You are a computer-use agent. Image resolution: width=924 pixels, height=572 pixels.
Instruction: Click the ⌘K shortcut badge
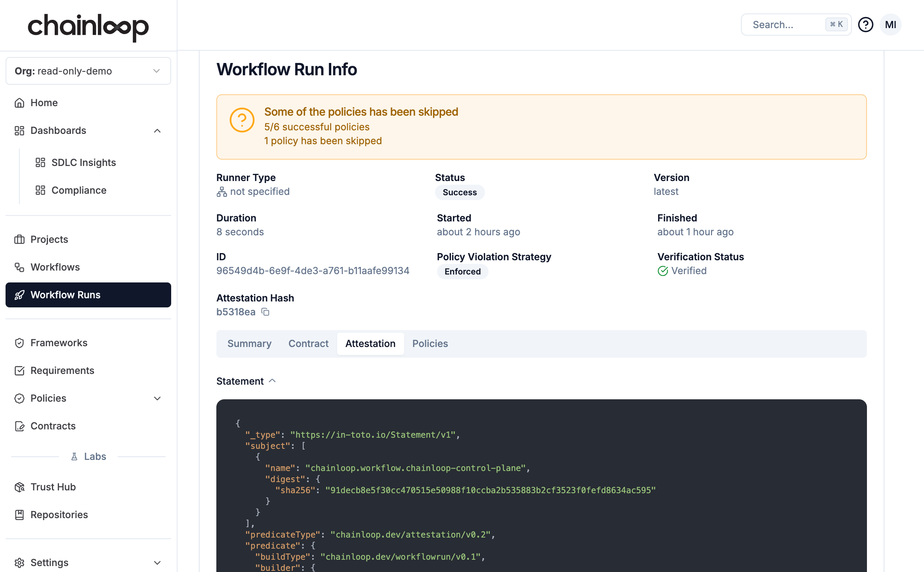click(836, 25)
